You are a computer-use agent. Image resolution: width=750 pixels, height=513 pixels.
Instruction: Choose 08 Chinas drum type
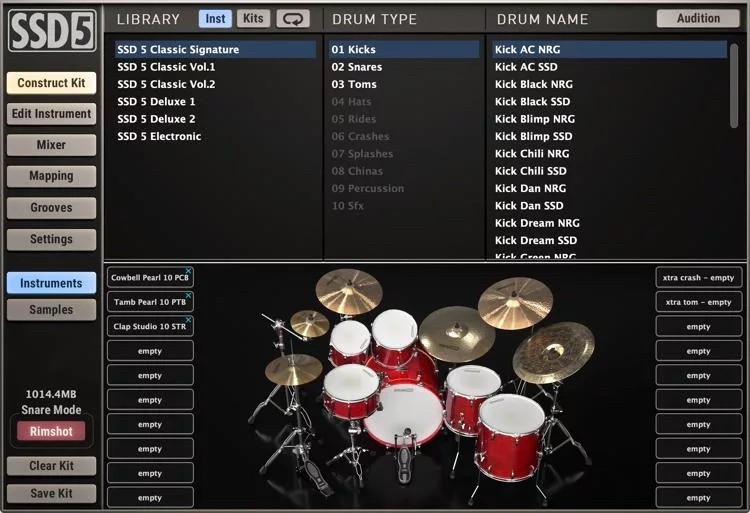coord(404,171)
